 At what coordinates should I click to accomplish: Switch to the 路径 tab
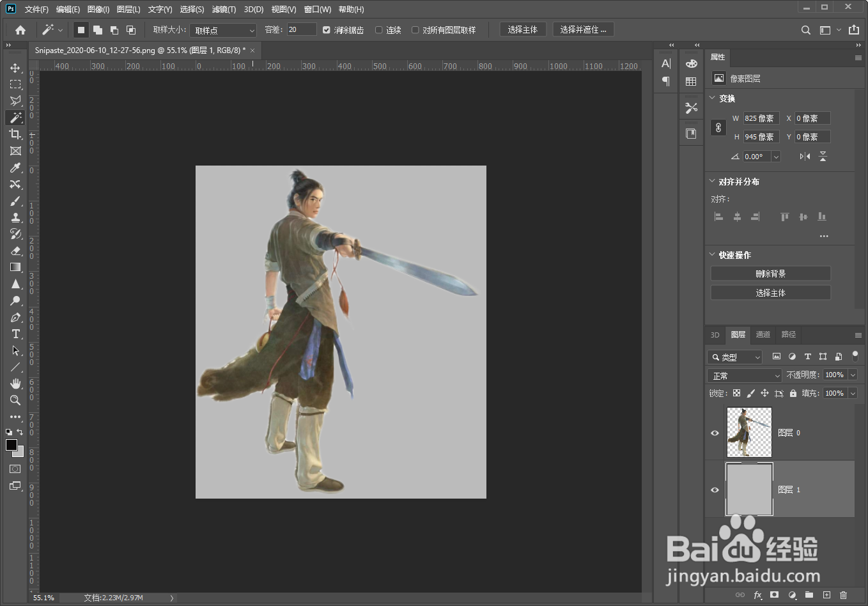[x=789, y=334]
